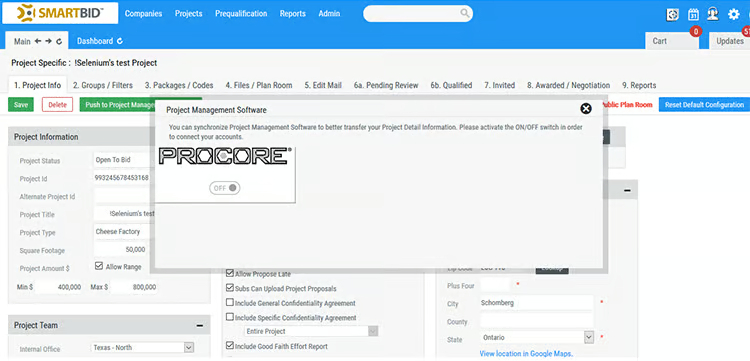Click the Main tab forward arrow

coord(48,41)
